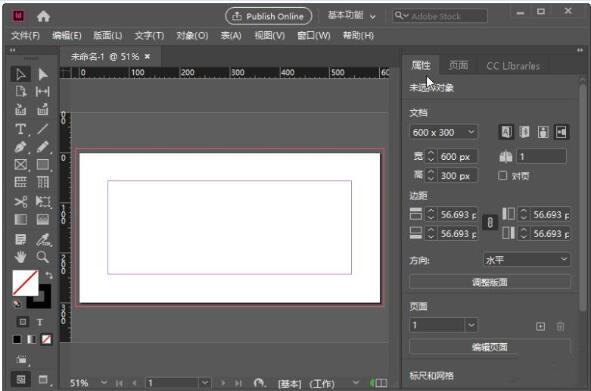Select the Content Collector tool

(x=20, y=110)
